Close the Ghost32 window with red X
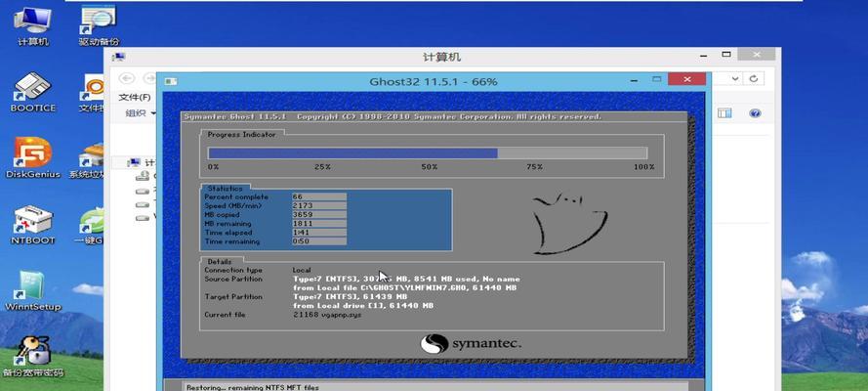868x391 pixels. (x=687, y=79)
